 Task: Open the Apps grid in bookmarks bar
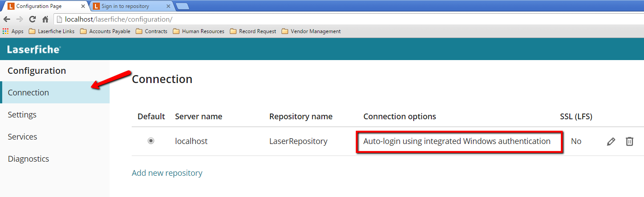pos(13,31)
